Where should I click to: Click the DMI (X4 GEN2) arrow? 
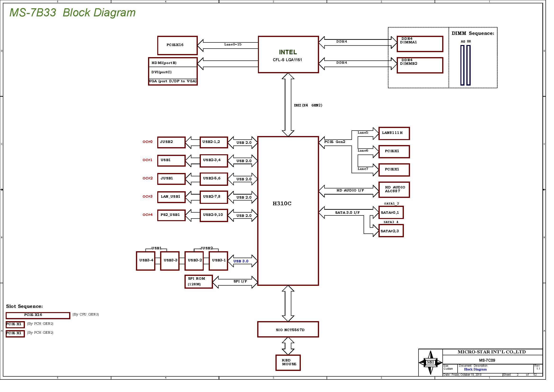click(x=288, y=105)
